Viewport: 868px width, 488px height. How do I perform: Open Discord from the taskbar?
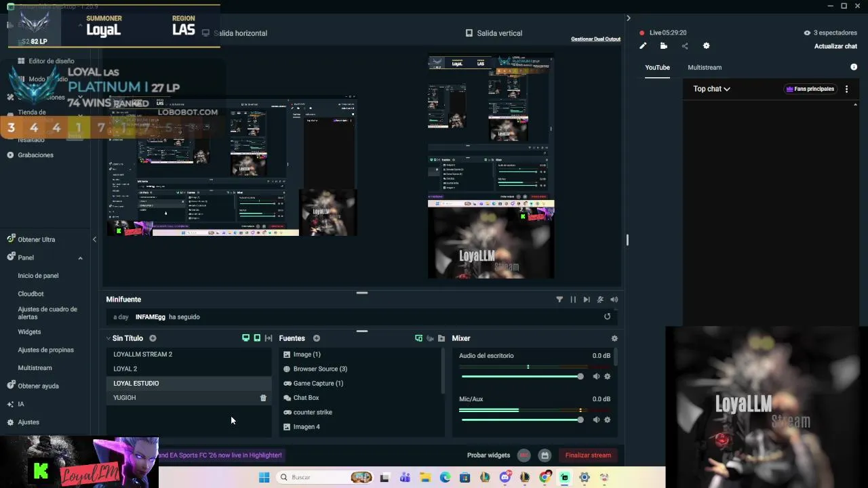(x=505, y=477)
